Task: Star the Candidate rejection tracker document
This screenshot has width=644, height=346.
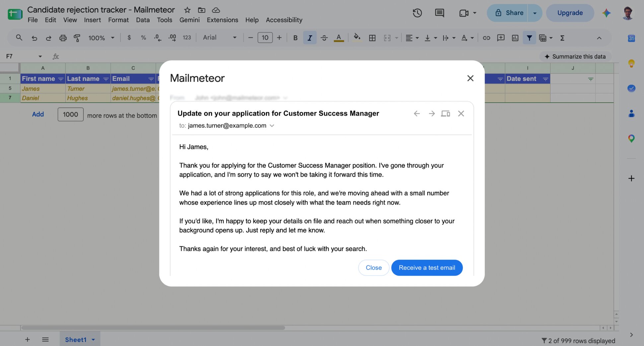Action: [x=187, y=10]
